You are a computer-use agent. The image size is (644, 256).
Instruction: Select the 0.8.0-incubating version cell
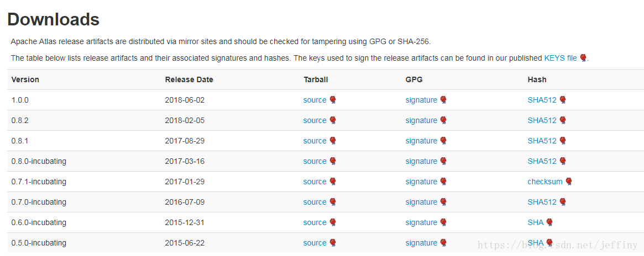pos(39,162)
